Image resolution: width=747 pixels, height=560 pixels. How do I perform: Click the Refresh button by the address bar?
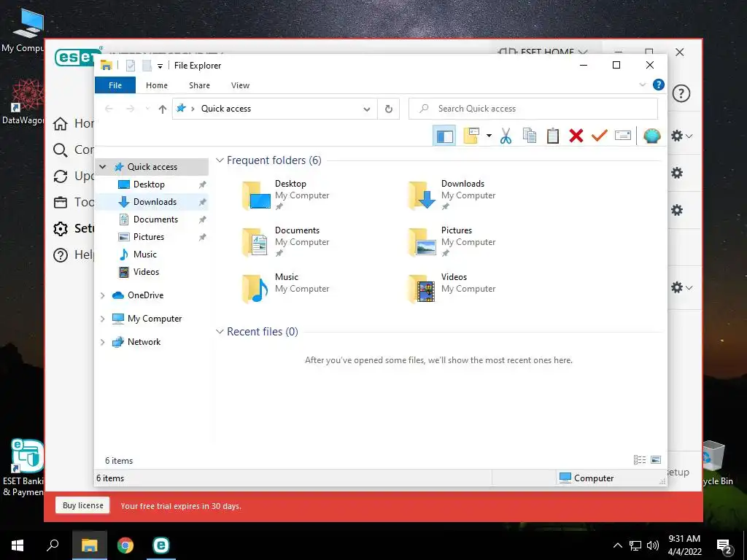(389, 109)
